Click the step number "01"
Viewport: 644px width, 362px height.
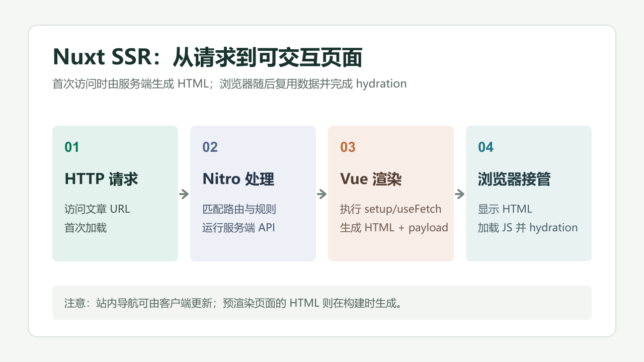pyautogui.click(x=72, y=147)
